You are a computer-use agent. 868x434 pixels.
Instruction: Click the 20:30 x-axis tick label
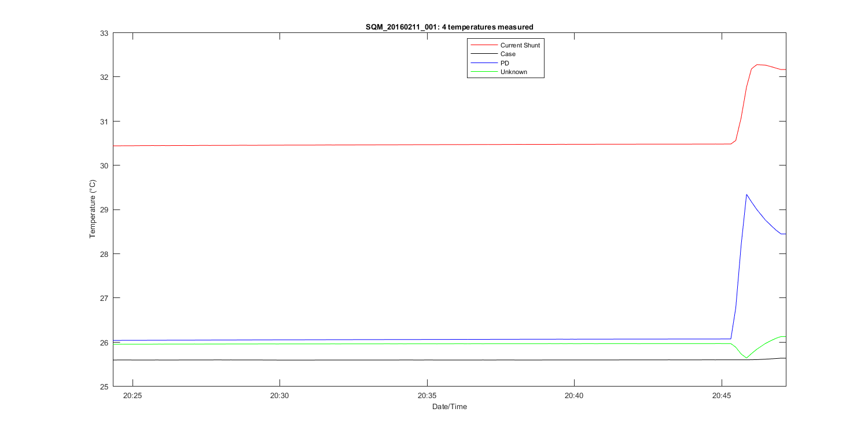279,396
